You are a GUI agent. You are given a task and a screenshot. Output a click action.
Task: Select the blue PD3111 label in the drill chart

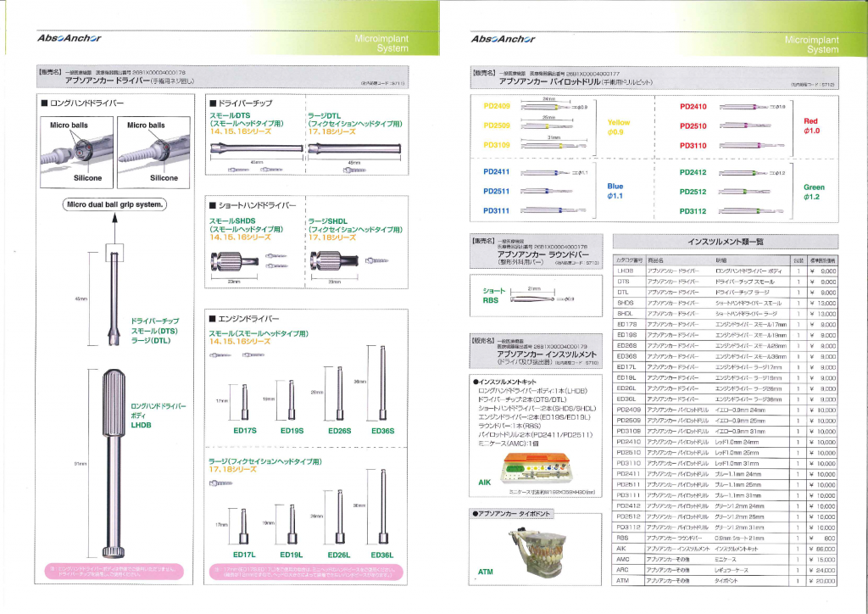point(497,211)
